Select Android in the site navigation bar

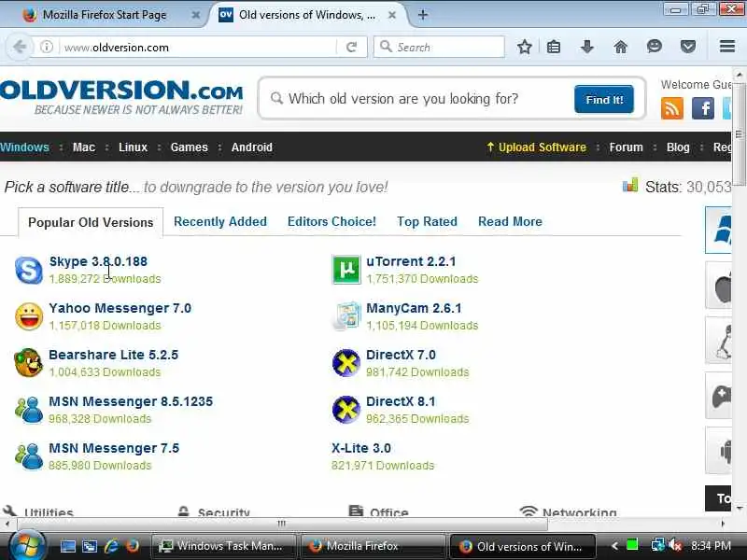tap(251, 147)
